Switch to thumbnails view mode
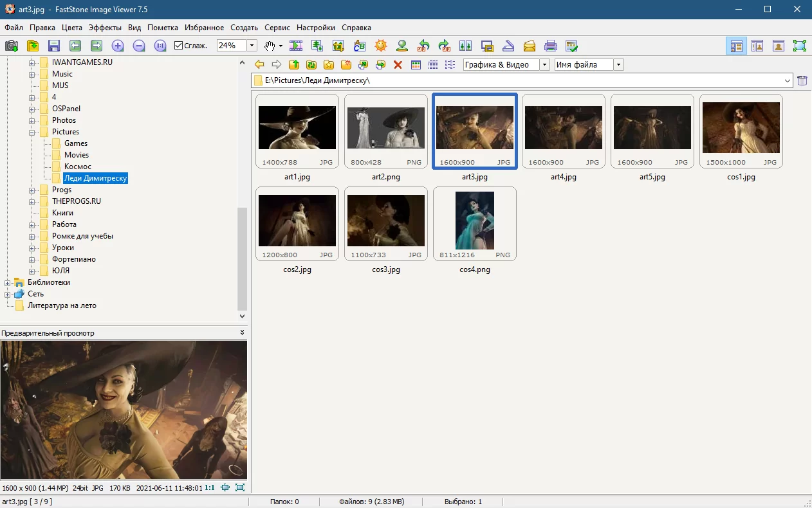Image resolution: width=812 pixels, height=508 pixels. [x=416, y=64]
